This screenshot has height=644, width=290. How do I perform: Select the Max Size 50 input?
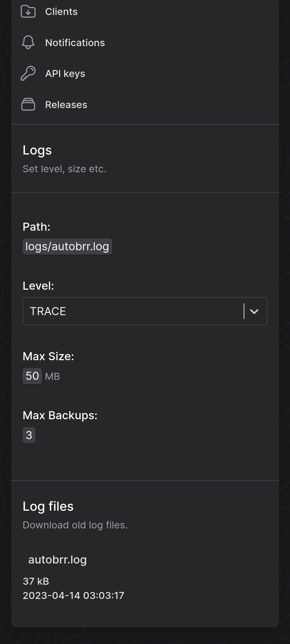click(x=32, y=376)
